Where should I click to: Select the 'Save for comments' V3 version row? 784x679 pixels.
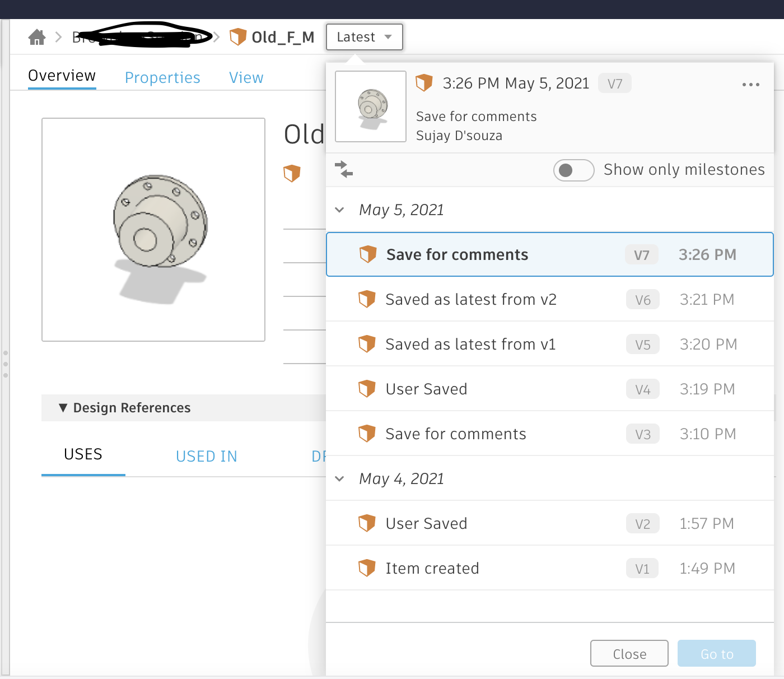click(504, 434)
